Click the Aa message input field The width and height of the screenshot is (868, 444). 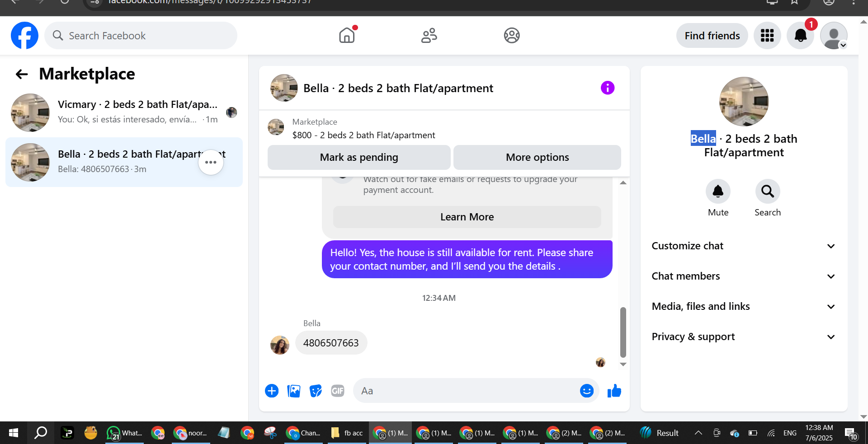click(466, 391)
